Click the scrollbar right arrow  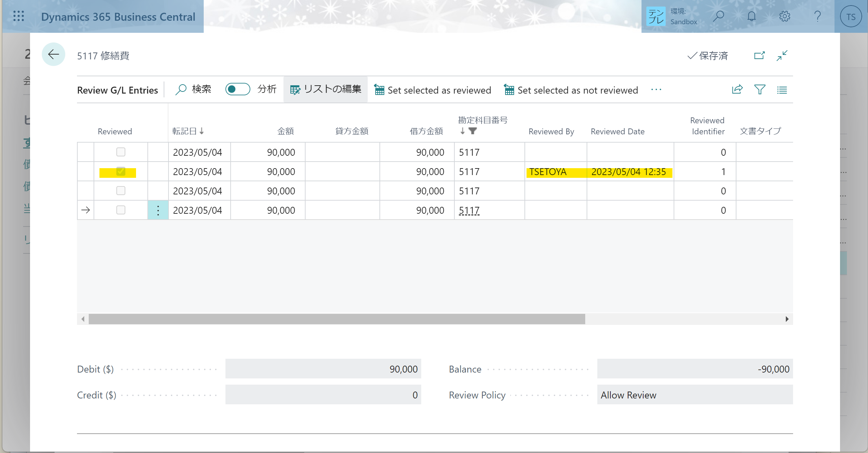pyautogui.click(x=787, y=319)
